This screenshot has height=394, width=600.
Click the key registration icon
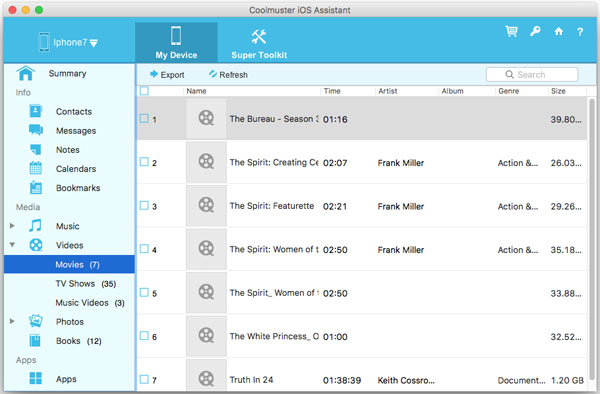point(535,31)
